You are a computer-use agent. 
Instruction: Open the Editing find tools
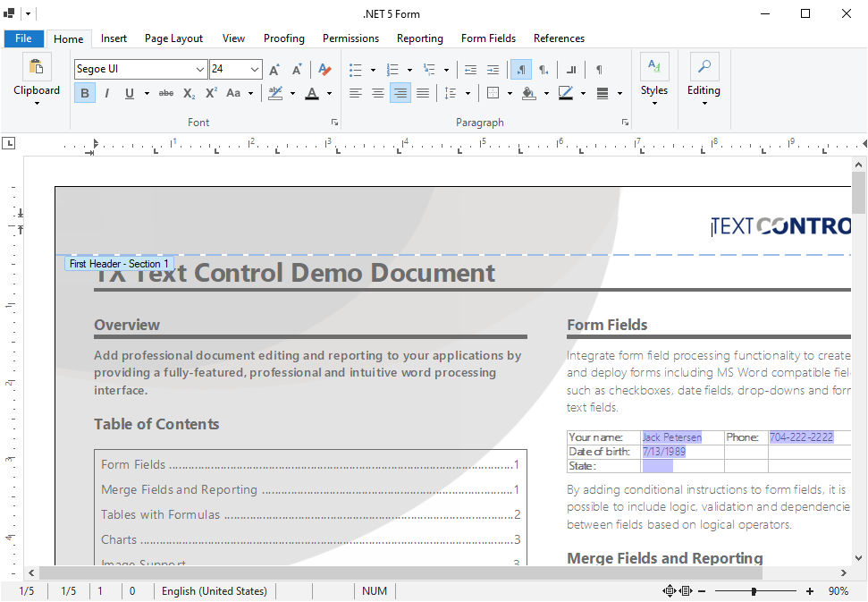point(704,80)
